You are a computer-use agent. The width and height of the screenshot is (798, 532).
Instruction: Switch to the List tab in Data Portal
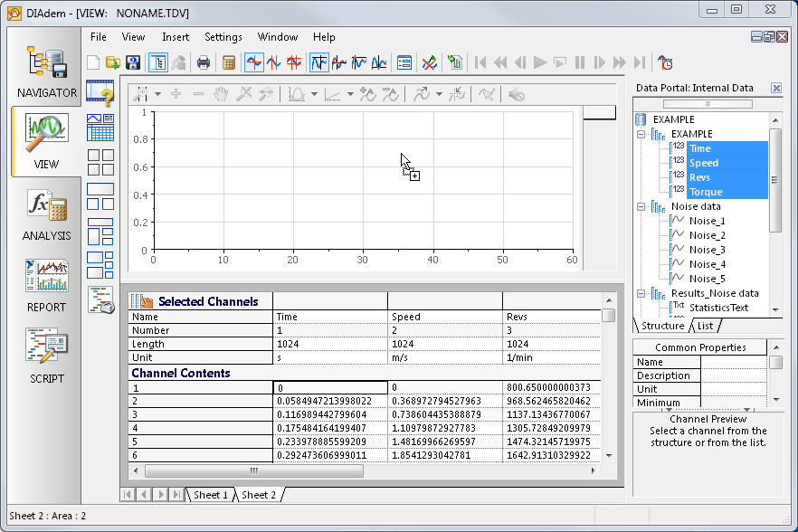pos(705,326)
